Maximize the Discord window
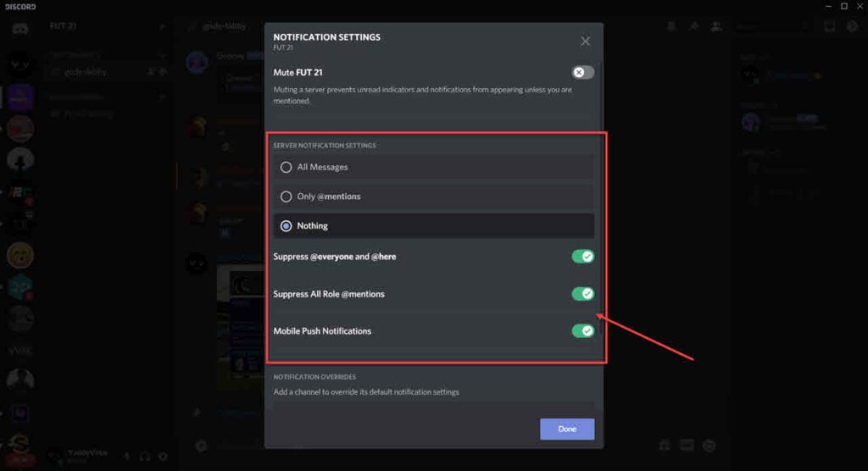This screenshot has height=471, width=868. tap(844, 6)
